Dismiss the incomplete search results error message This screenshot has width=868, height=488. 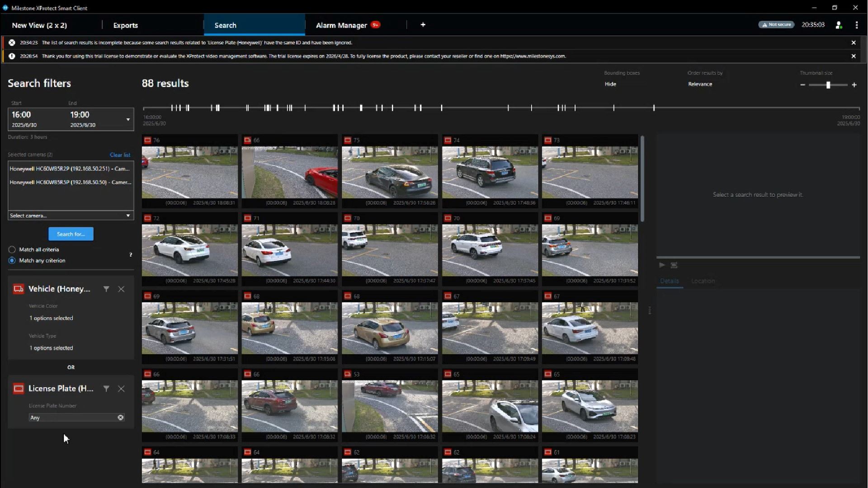pyautogui.click(x=854, y=42)
